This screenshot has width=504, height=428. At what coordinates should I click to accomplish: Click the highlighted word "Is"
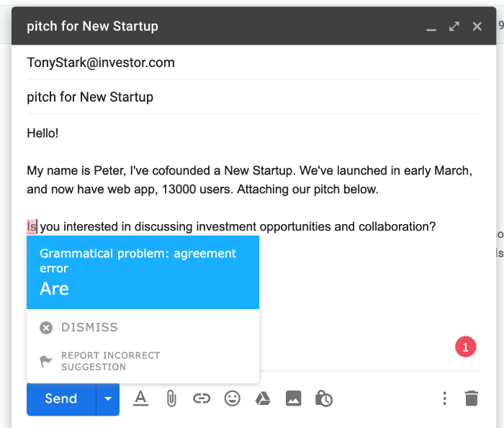click(32, 227)
